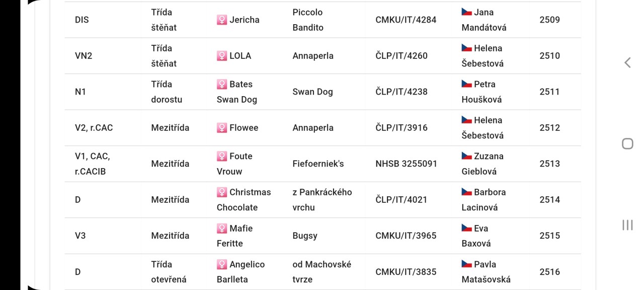Click the V1, CAC, r.CACIB result cell

[x=93, y=164]
